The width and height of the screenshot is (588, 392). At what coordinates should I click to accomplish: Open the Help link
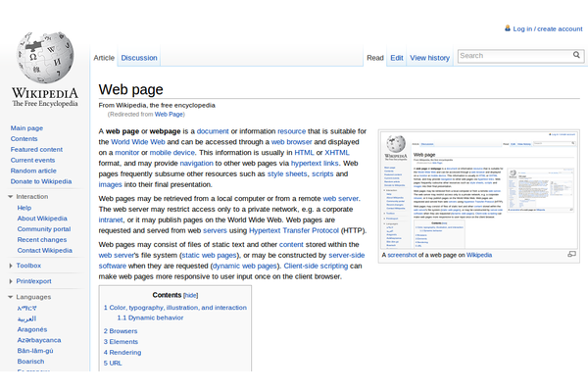pyautogui.click(x=24, y=208)
